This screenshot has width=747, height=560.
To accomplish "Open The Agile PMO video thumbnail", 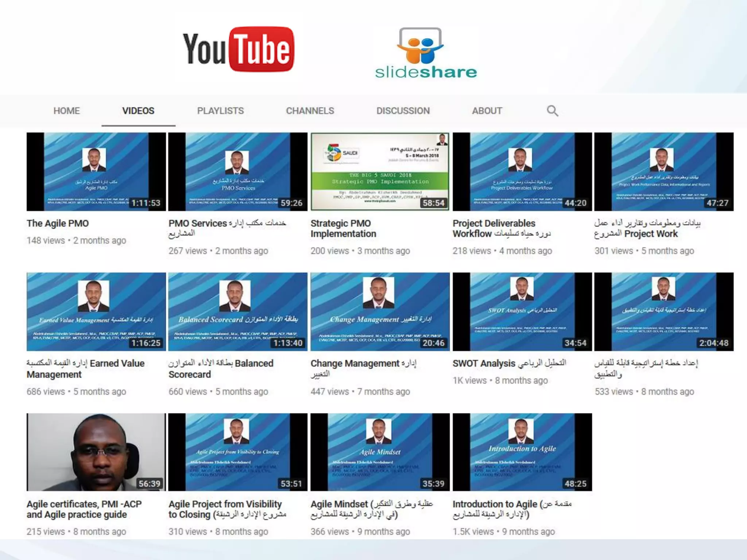I will click(x=96, y=171).
